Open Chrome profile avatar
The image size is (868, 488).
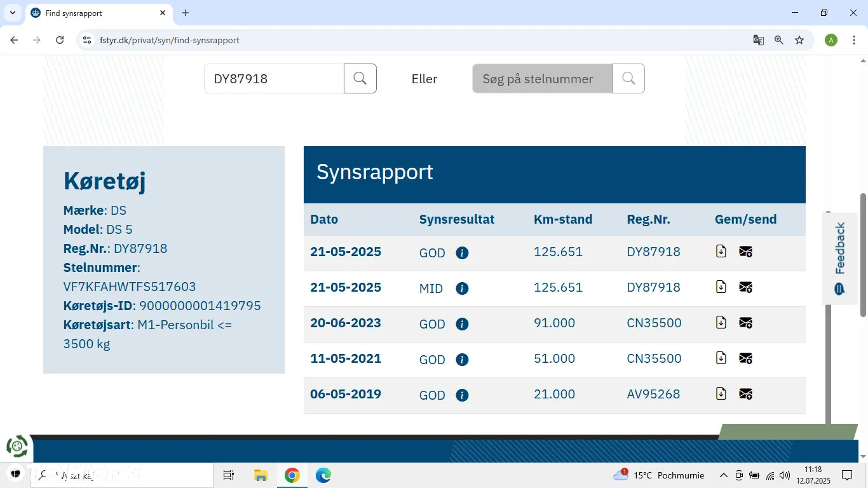pyautogui.click(x=831, y=40)
